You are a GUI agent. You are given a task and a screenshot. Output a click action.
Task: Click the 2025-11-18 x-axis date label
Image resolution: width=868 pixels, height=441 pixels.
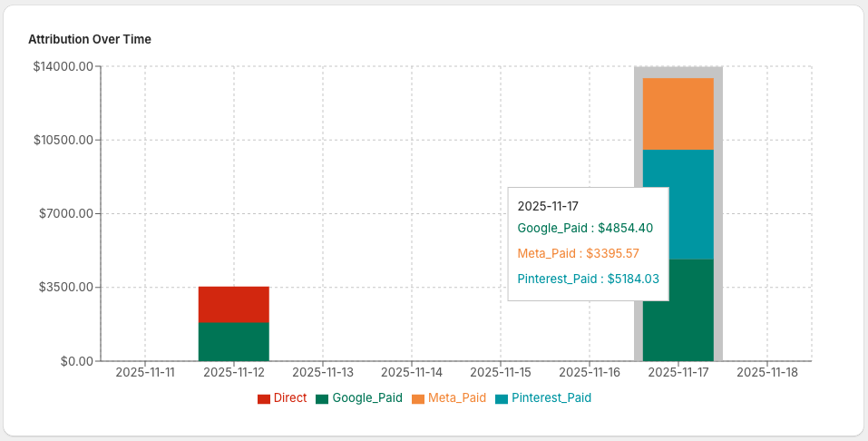(x=767, y=372)
